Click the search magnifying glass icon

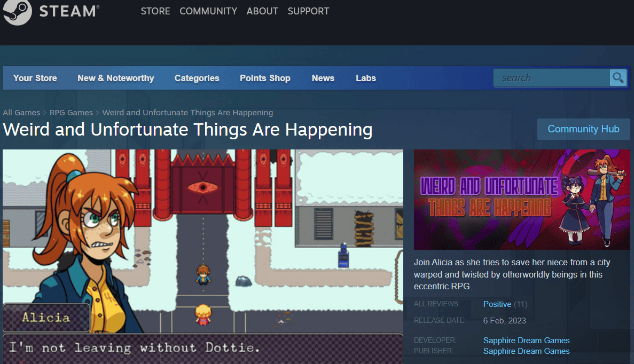click(618, 78)
